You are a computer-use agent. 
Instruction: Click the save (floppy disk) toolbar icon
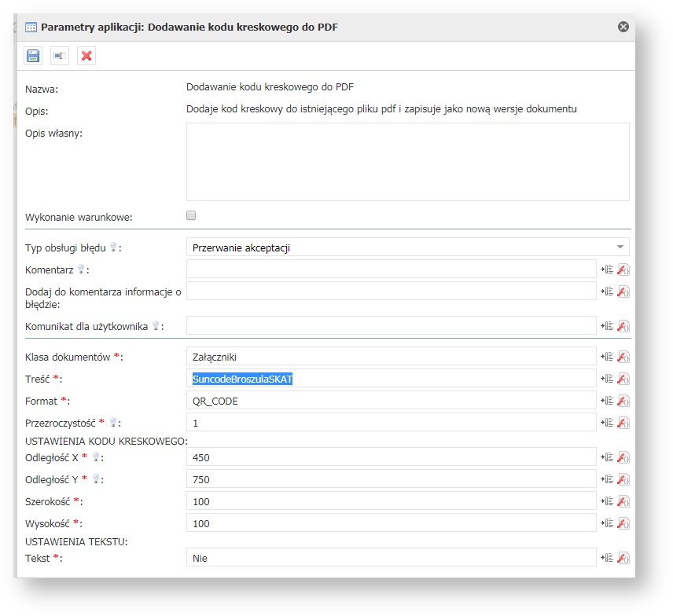(33, 56)
